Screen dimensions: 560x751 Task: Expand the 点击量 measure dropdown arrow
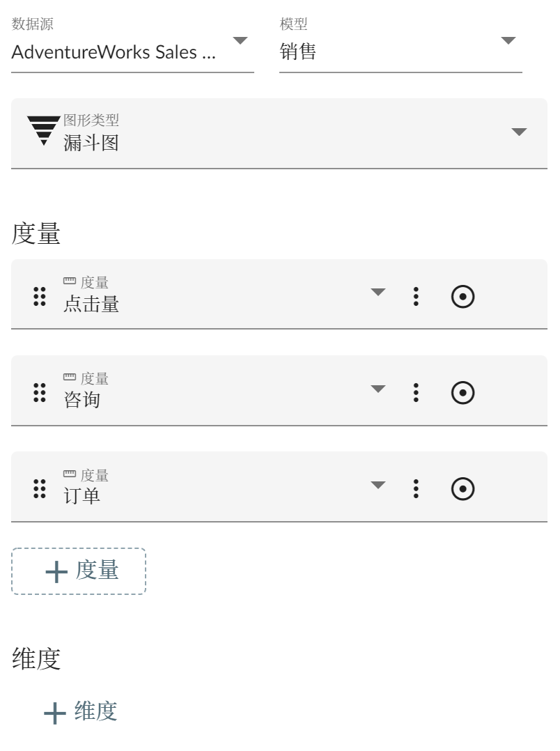378,293
